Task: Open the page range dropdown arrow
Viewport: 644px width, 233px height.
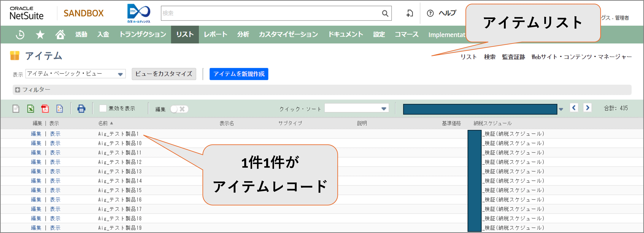Action: pyautogui.click(x=561, y=109)
